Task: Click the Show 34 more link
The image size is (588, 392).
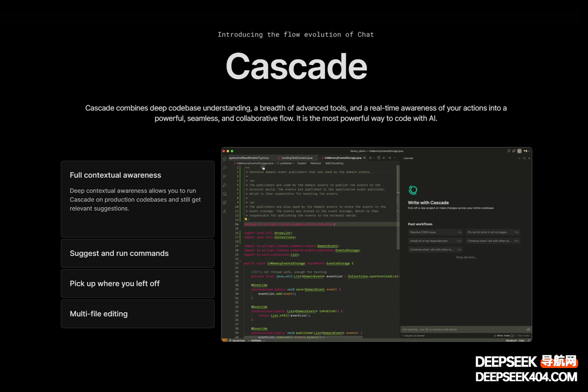Action: coord(466,257)
